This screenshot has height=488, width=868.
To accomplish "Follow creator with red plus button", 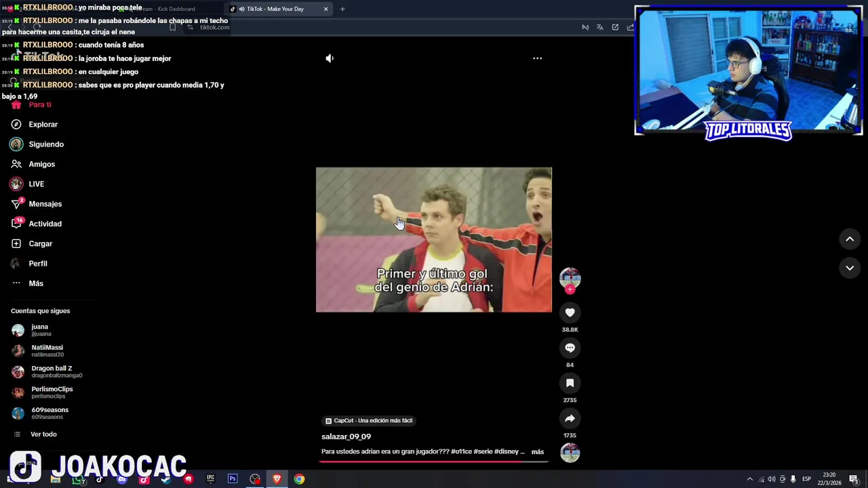I will (570, 289).
